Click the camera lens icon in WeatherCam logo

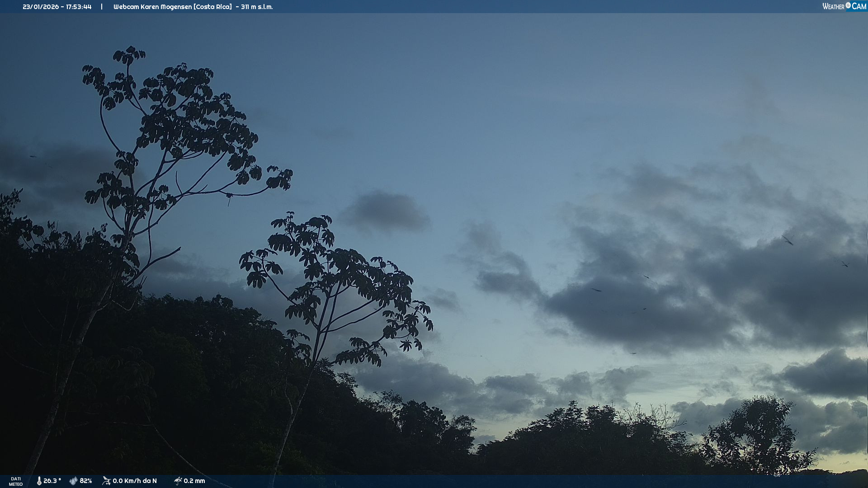(x=848, y=5)
